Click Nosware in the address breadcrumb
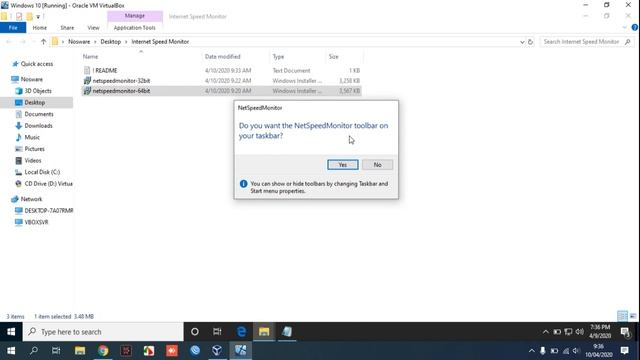640x360 pixels. tap(79, 42)
